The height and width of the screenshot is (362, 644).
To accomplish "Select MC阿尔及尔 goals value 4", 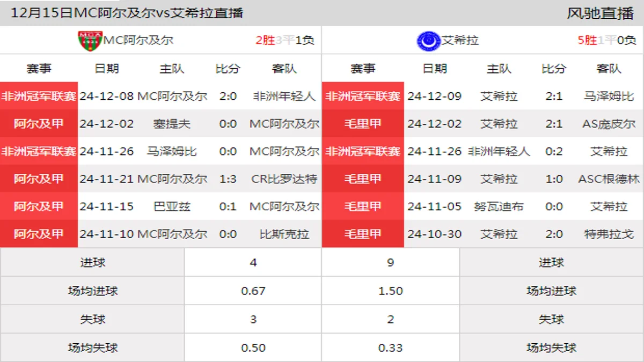I will (x=253, y=263).
